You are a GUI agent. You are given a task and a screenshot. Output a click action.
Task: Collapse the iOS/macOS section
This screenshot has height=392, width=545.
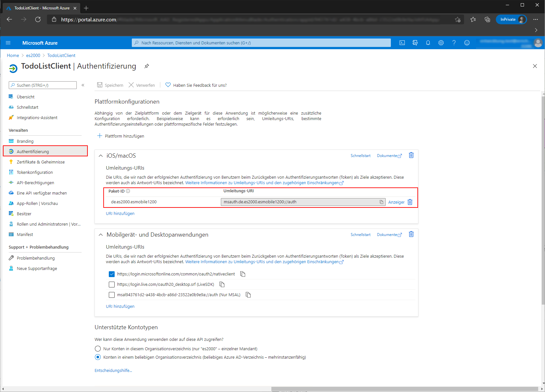101,156
